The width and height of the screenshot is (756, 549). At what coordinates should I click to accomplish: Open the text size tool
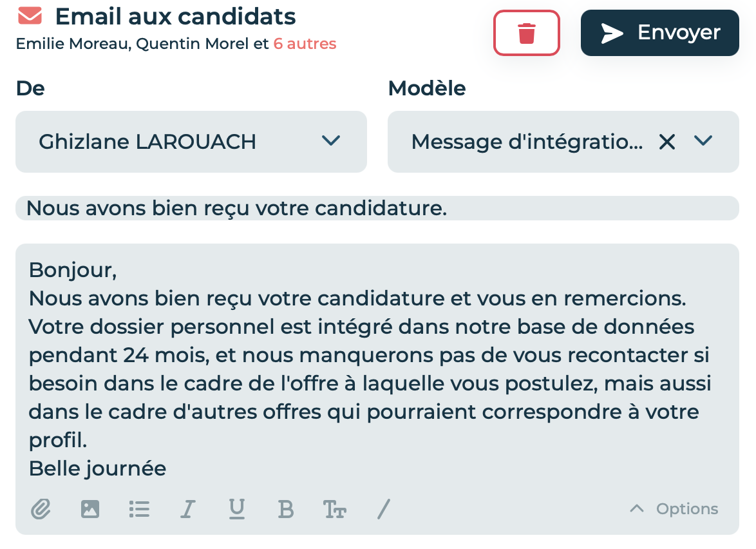click(x=335, y=510)
